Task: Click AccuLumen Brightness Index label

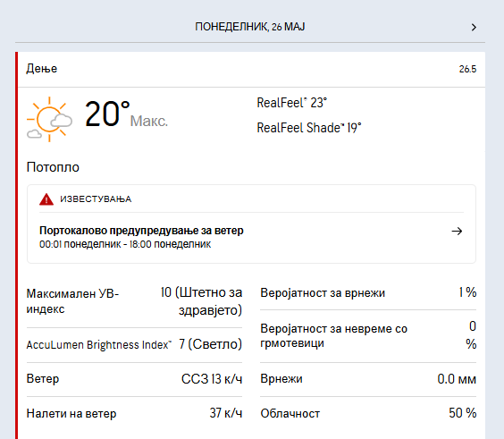Action: 98,345
